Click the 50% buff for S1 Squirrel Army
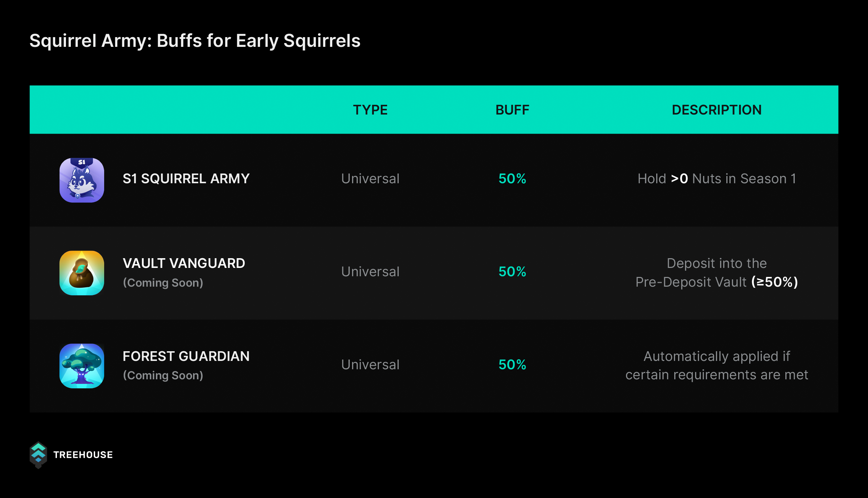Image resolution: width=868 pixels, height=498 pixels. 512,179
